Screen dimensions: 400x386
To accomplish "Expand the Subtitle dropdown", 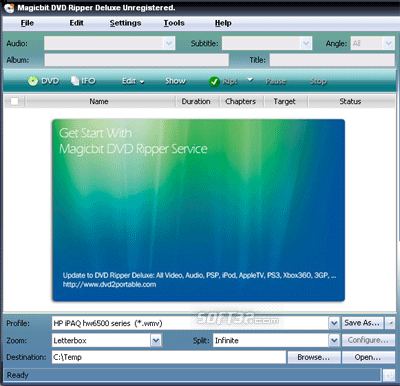I will click(x=306, y=43).
